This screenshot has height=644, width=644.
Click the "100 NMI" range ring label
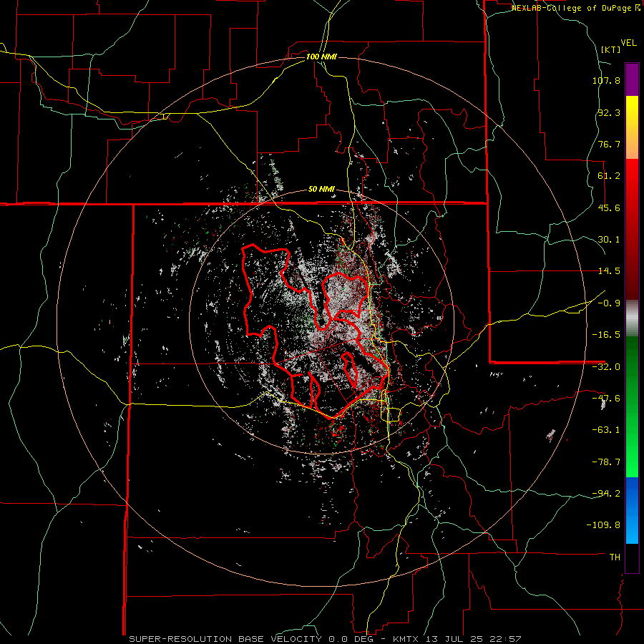tap(321, 57)
